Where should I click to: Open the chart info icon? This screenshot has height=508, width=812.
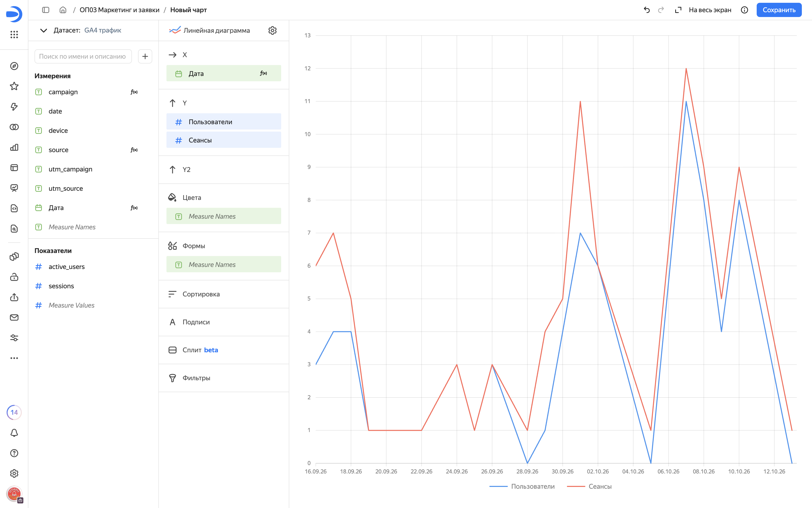[744, 10]
